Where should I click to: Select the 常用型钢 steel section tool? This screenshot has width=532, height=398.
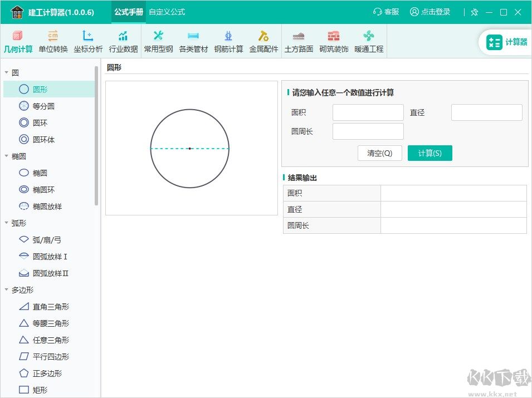coord(158,40)
